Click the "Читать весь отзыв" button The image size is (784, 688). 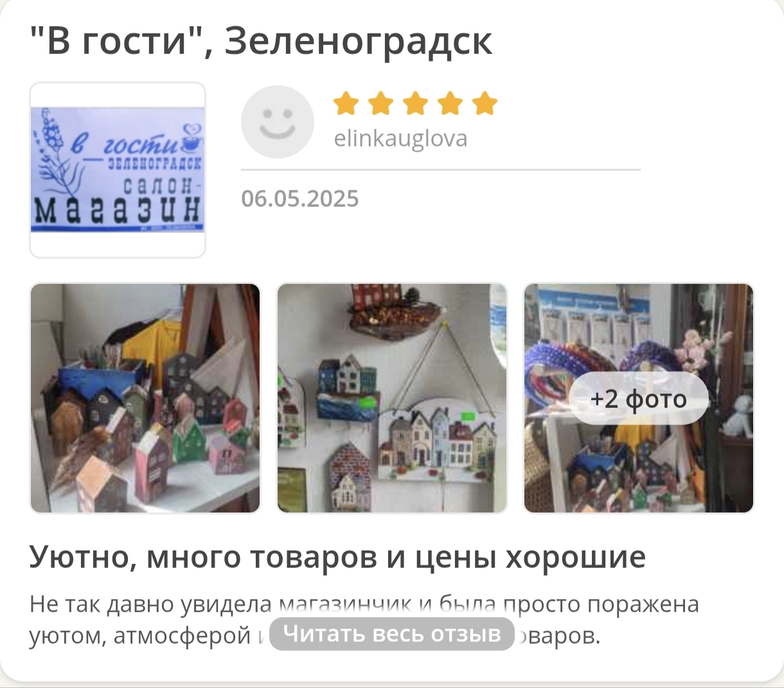(392, 634)
